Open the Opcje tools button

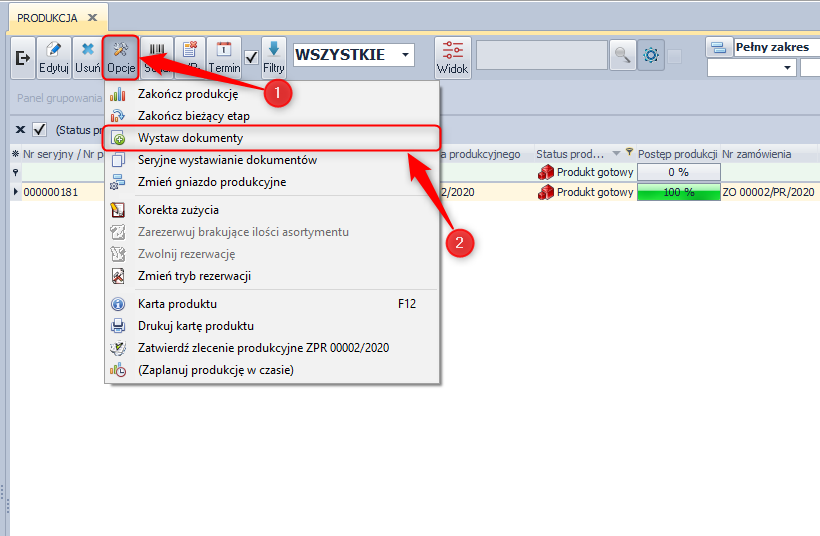pos(121,58)
